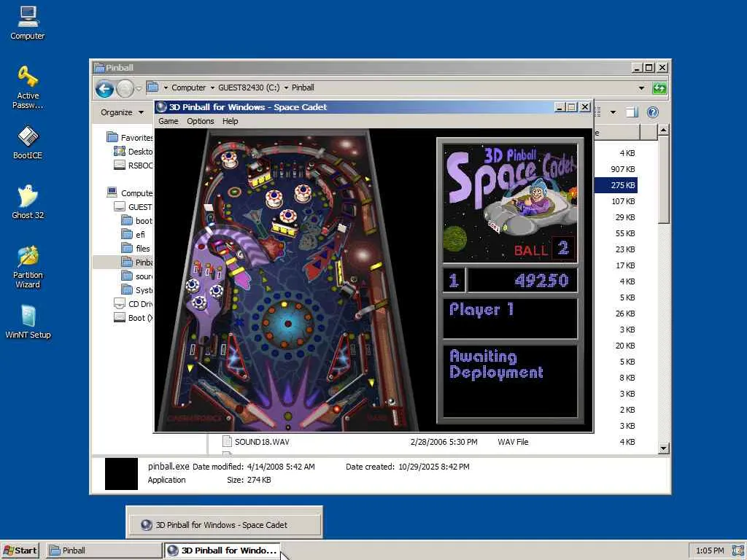
Task: Open the BootICE desktop icon
Action: [28, 142]
